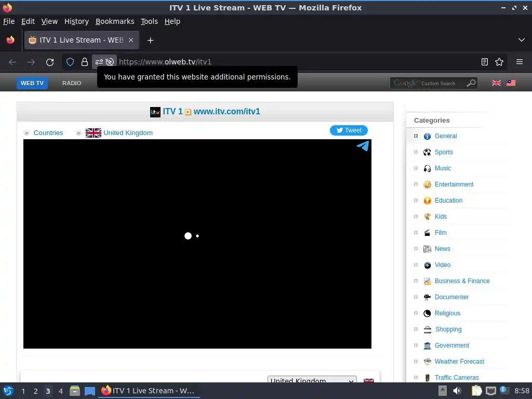532x399 pixels.
Task: Switch to WEB TV section
Action: pyautogui.click(x=32, y=83)
